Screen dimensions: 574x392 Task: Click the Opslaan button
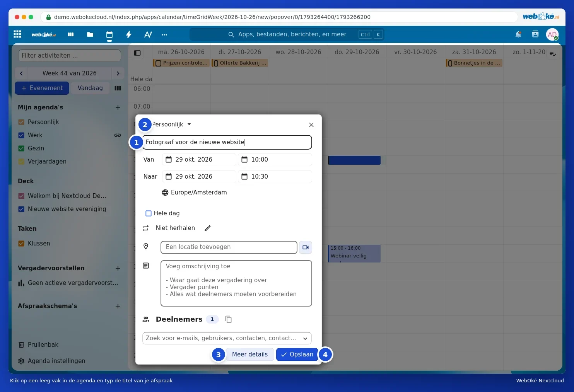297,355
